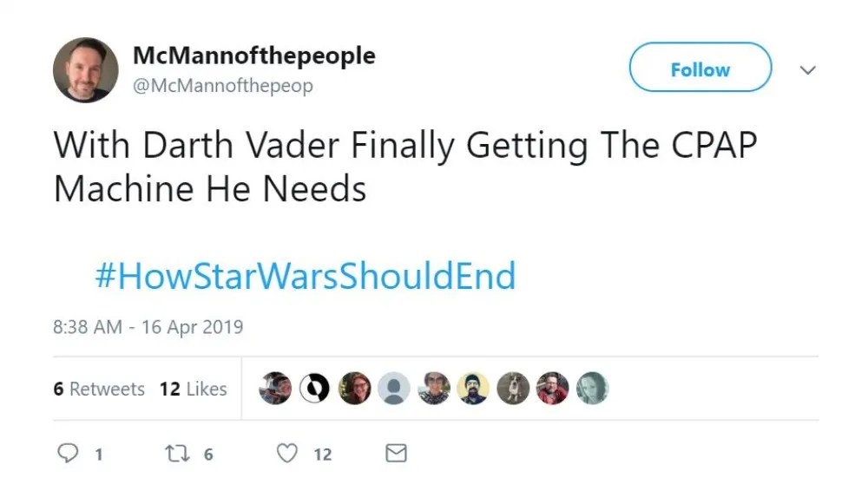Click the username McMannofthepeople
Screen dimensions: 868x504
(254, 56)
